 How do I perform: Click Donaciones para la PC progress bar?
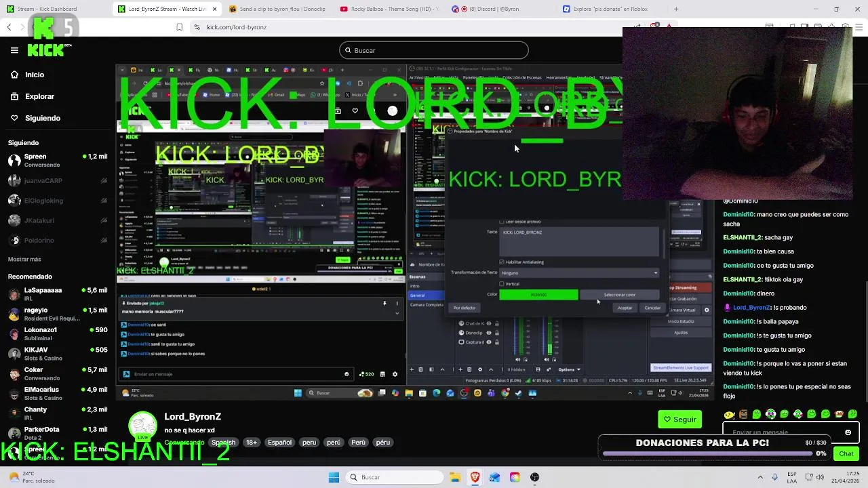(707, 453)
